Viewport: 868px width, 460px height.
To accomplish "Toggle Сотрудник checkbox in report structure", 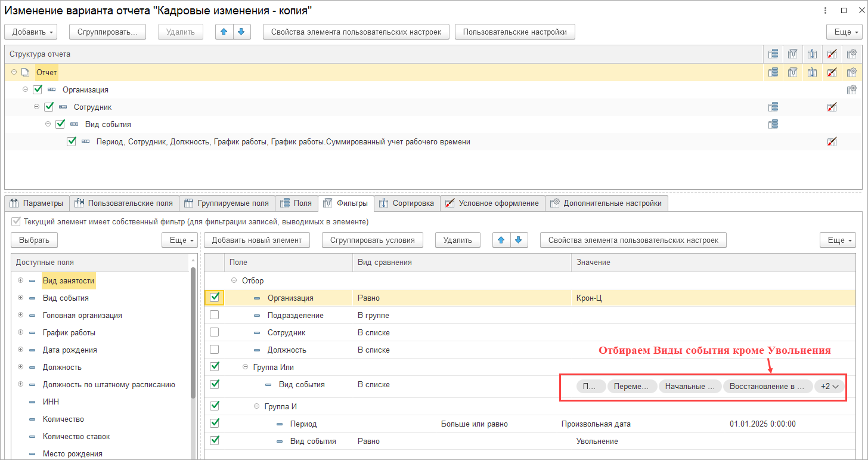I will (49, 107).
